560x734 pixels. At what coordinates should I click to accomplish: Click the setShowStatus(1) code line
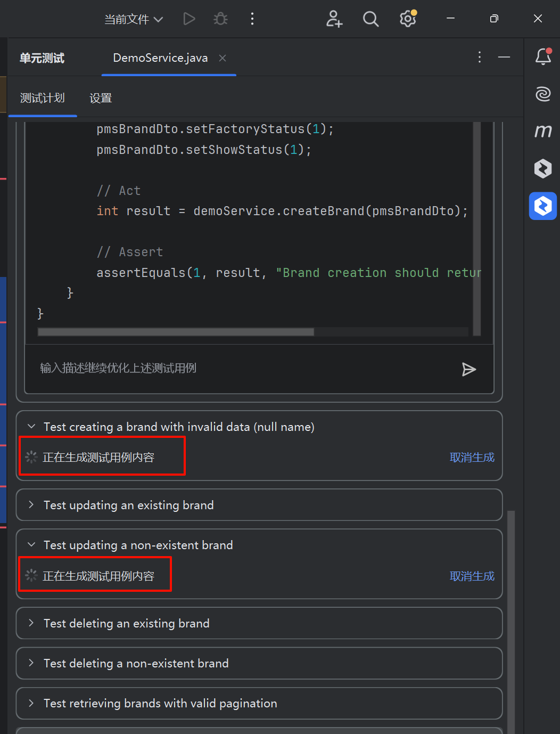(204, 150)
